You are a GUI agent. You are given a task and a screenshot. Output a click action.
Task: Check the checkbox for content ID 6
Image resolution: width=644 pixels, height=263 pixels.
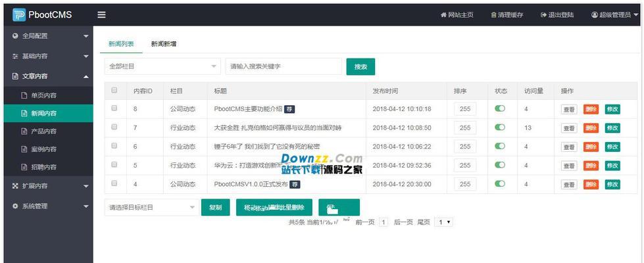click(x=114, y=146)
